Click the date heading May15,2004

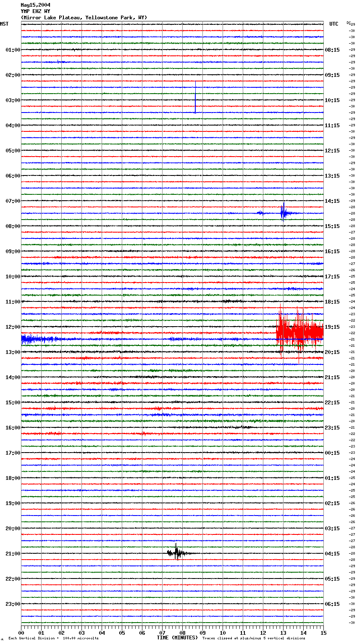pyautogui.click(x=35, y=5)
